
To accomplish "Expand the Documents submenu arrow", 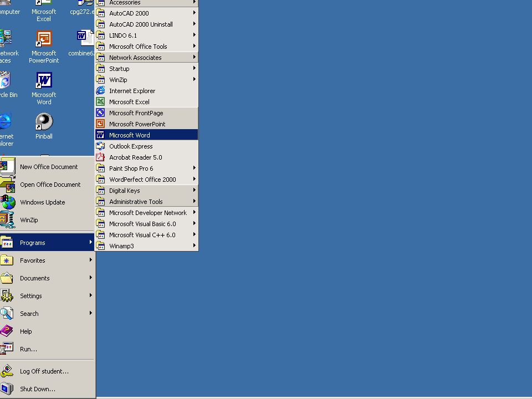I will click(90, 278).
